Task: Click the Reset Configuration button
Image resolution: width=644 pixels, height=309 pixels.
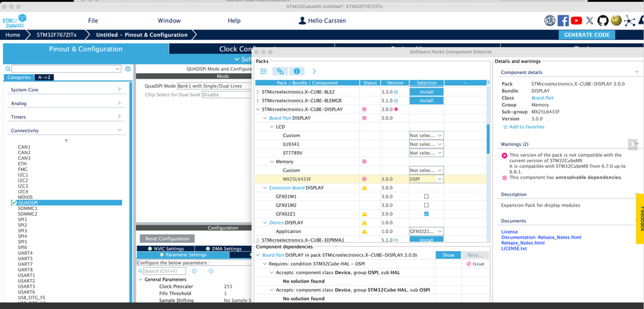Action: coord(167,238)
